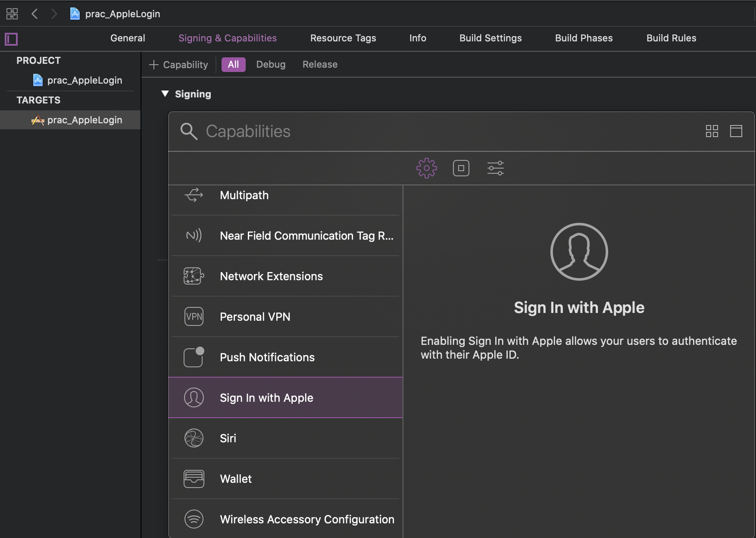Choose the Sign In with Apple row
Screen dimensions: 756x538
point(285,397)
